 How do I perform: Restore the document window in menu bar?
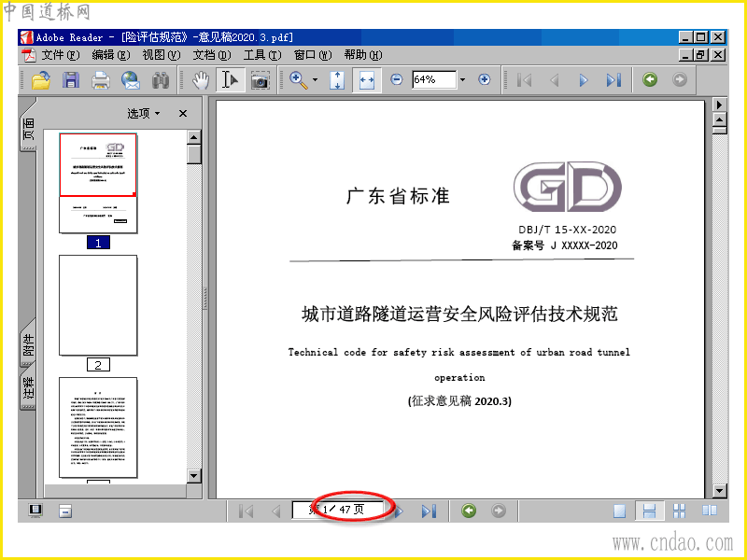[701, 55]
